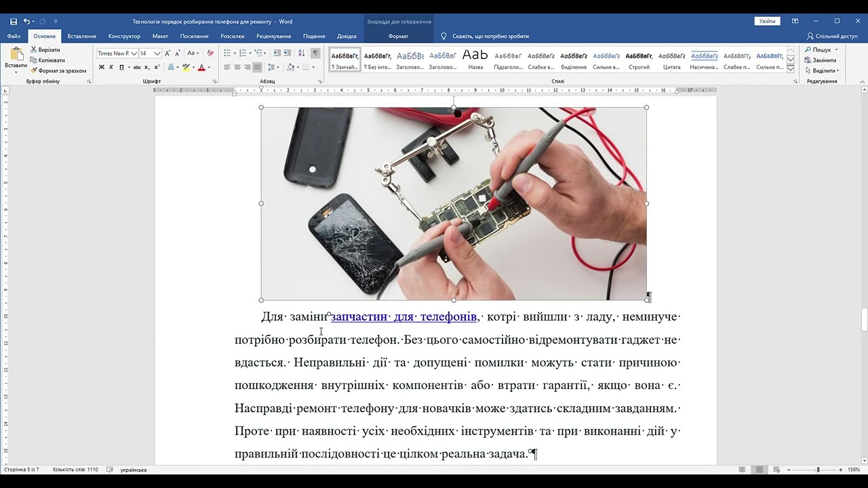The height and width of the screenshot is (488, 868).
Task: Switch to web layout view icon
Action: coord(776,470)
